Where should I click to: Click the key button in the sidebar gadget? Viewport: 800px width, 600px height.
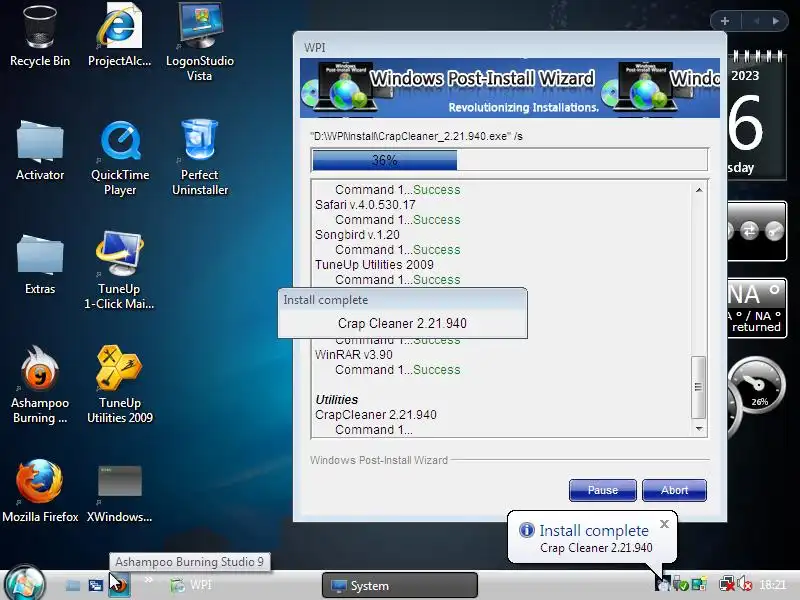pyautogui.click(x=774, y=231)
